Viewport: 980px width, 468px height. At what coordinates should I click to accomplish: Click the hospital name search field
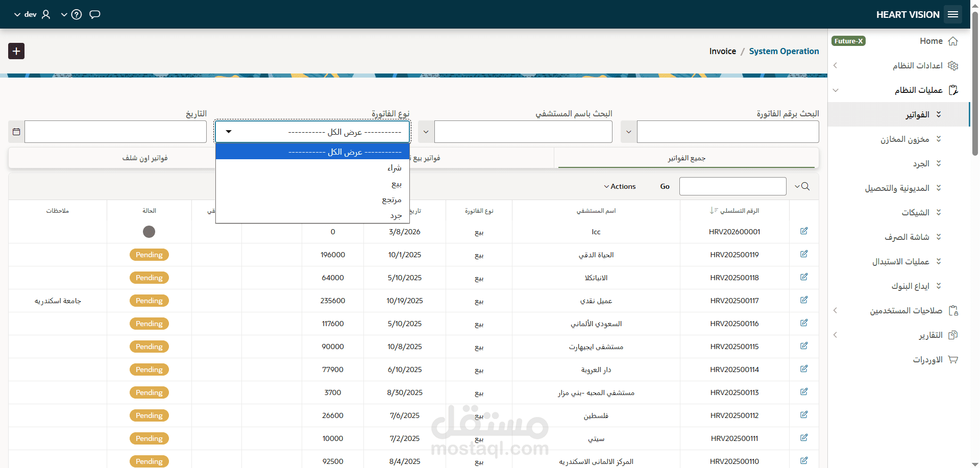click(523, 132)
